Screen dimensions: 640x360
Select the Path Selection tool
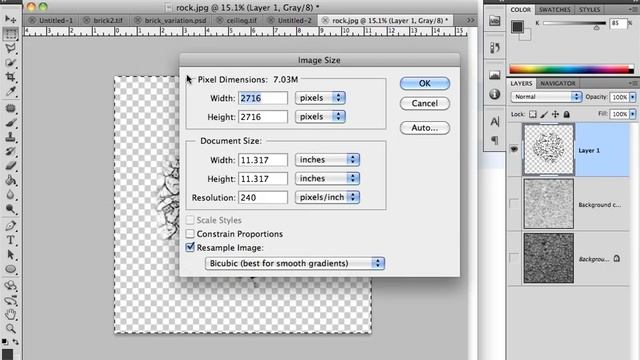click(10, 255)
